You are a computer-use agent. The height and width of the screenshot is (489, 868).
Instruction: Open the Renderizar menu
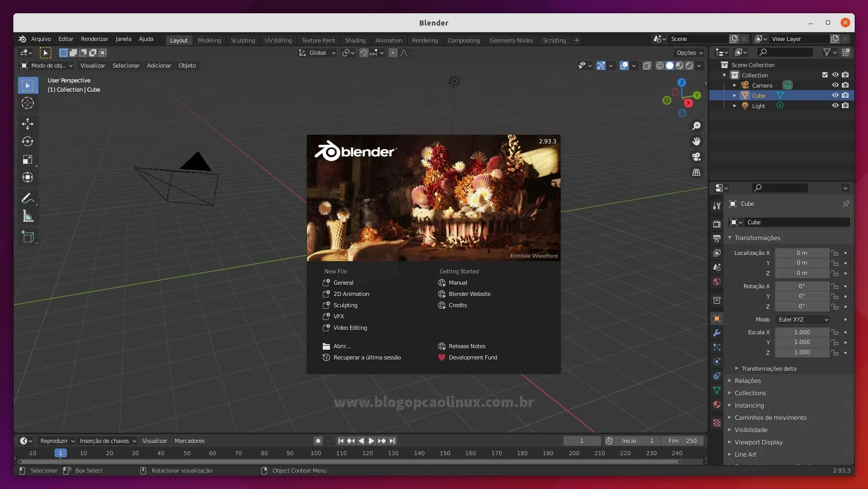pos(94,39)
